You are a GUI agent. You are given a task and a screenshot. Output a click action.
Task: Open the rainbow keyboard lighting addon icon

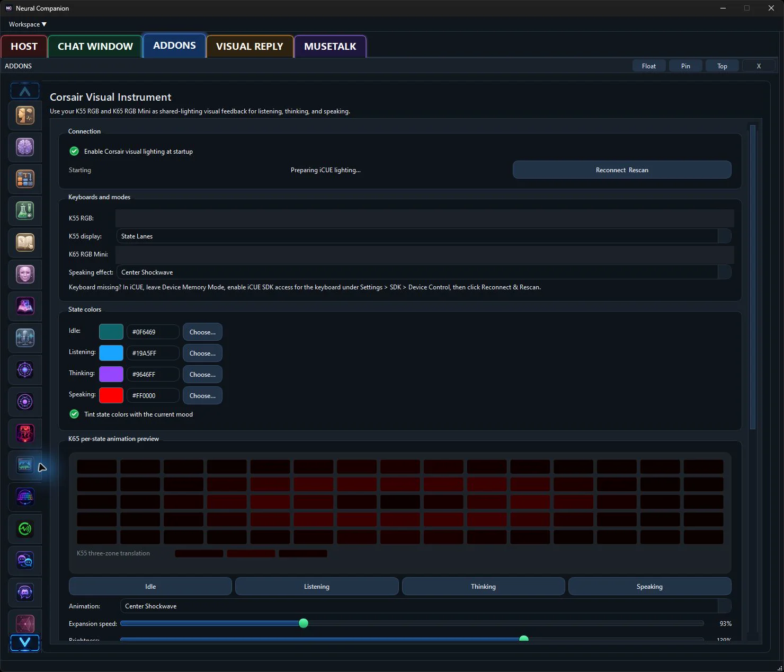[25, 497]
